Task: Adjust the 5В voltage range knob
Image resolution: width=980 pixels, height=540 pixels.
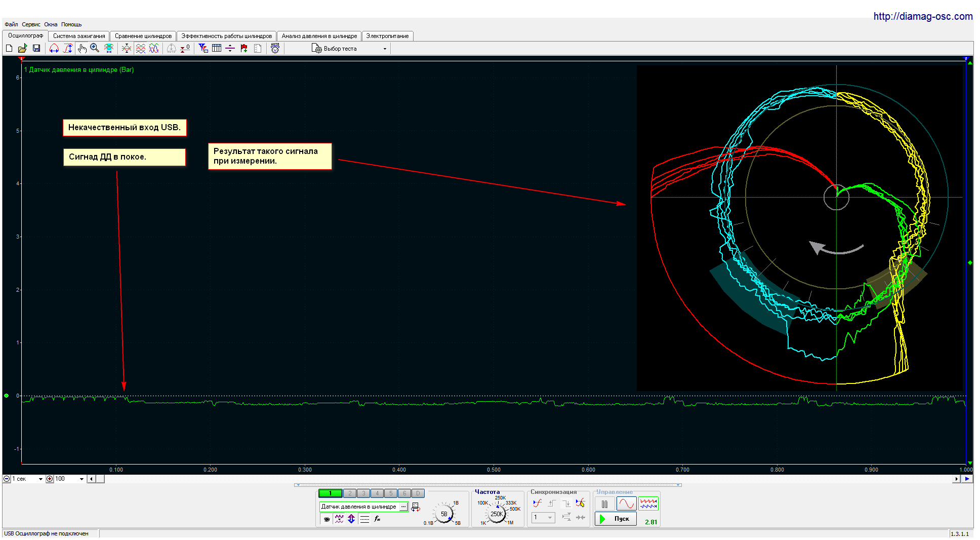Action: point(444,514)
